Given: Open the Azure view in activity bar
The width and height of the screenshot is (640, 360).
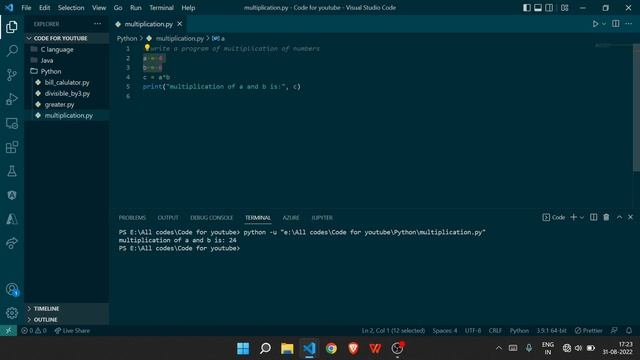Looking at the screenshot, I should click(x=12, y=219).
